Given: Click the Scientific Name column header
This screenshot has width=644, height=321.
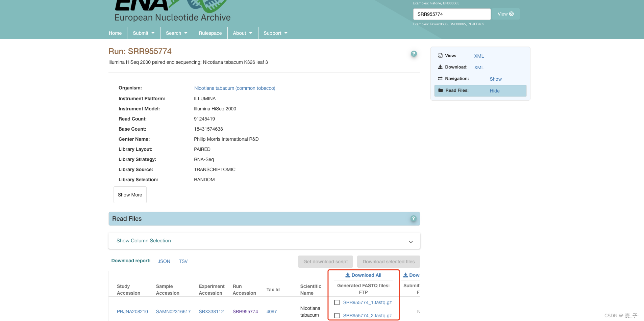Looking at the screenshot, I should [311, 290].
